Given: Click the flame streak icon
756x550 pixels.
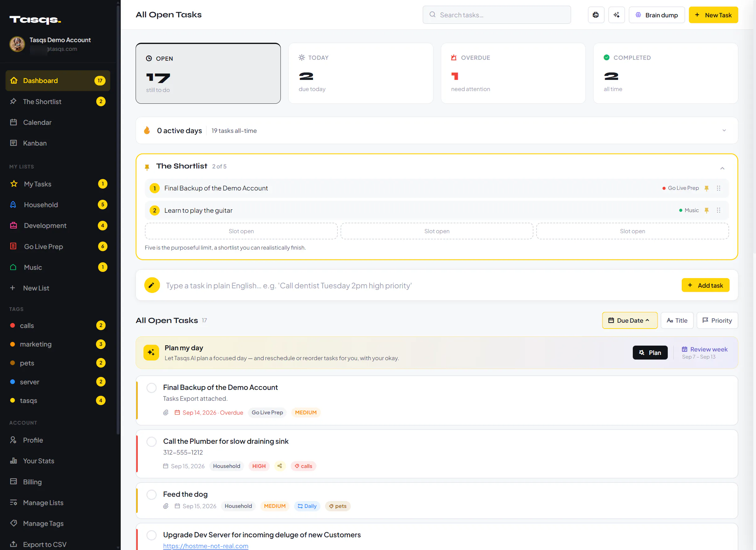Looking at the screenshot, I should coord(147,130).
